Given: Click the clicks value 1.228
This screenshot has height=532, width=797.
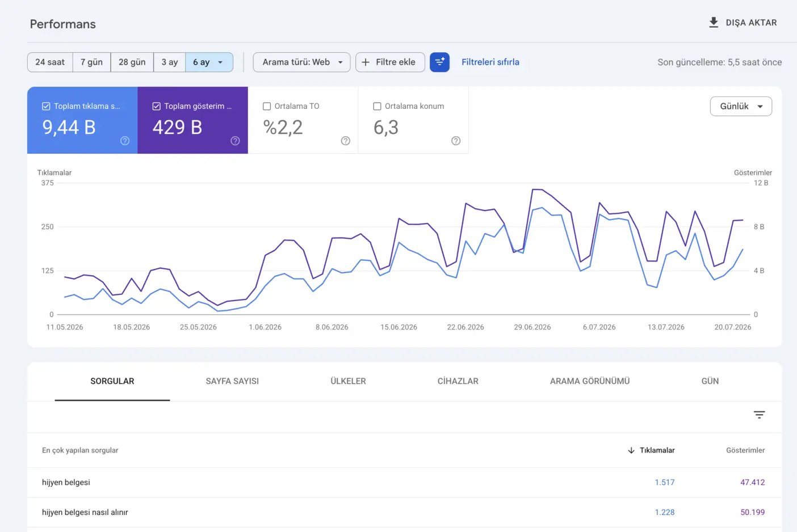Looking at the screenshot, I should tap(665, 512).
